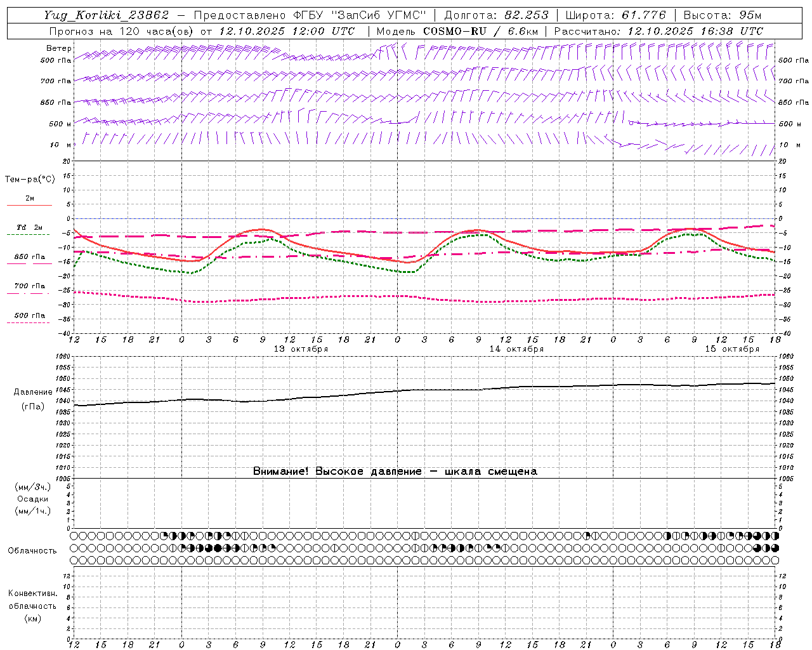Viewport: 812px width, 650px height.
Task: Select the forecast start 12.10.2025 12:00 UTC
Action: [287, 31]
